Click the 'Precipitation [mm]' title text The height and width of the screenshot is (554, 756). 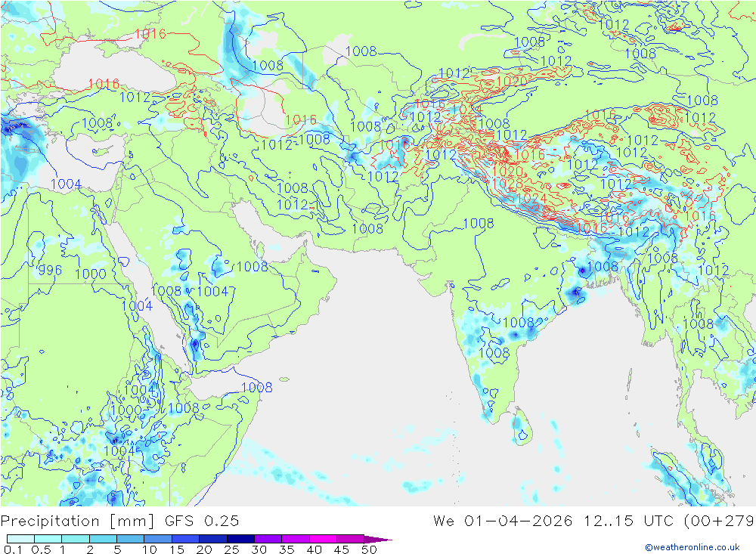click(x=78, y=522)
